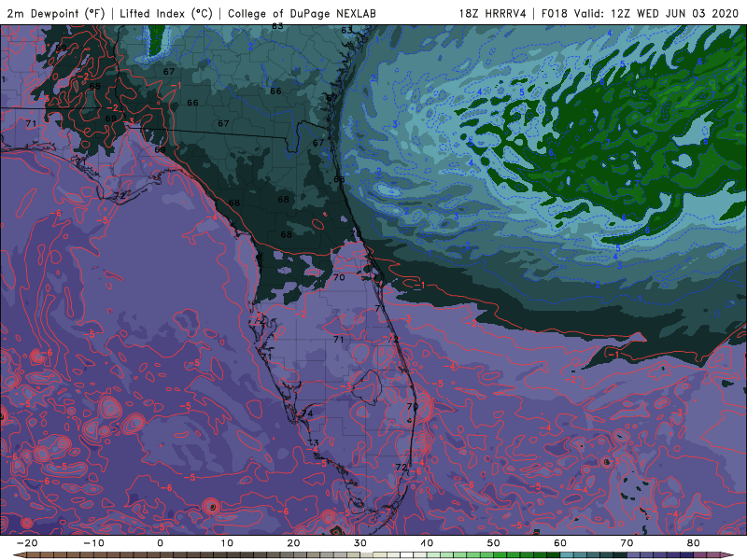
Task: Click the '0' color scale label
Action: (x=160, y=543)
